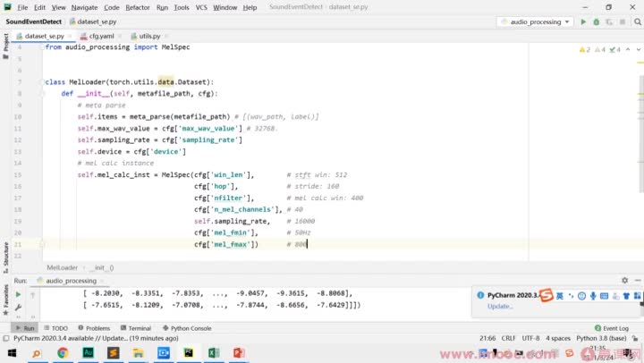Viewport: 644px width, 363px height.
Task: Click the editor vertical scrollbar
Action: [640, 134]
